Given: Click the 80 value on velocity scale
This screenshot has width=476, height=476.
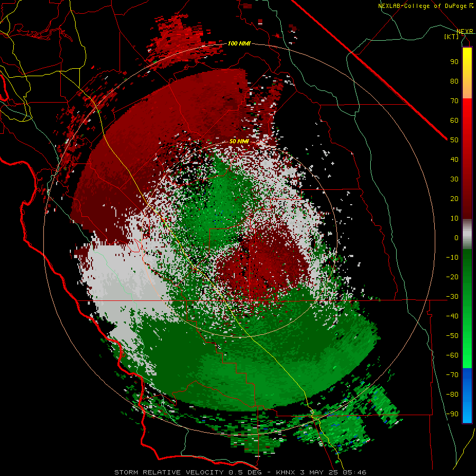Looking at the screenshot, I should 454,81.
